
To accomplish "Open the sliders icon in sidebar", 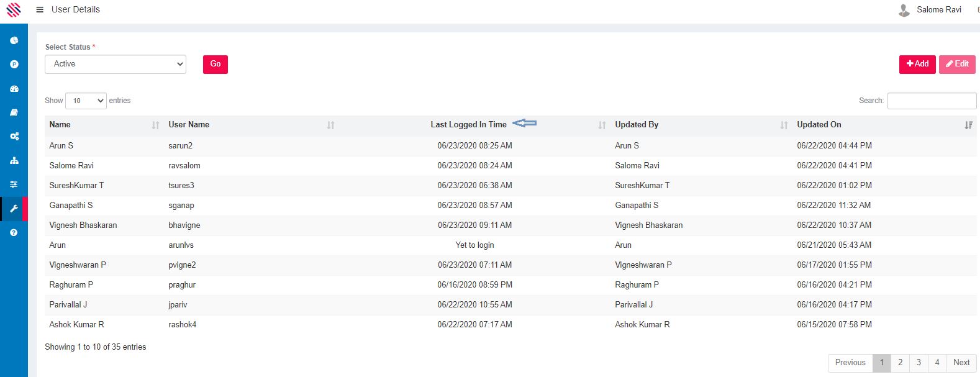I will click(14, 184).
